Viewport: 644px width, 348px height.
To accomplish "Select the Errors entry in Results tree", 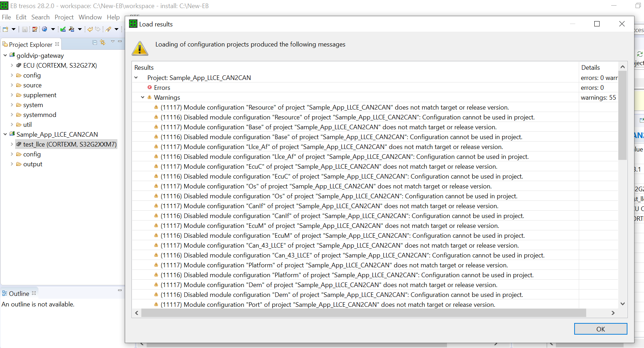I will coord(162,87).
